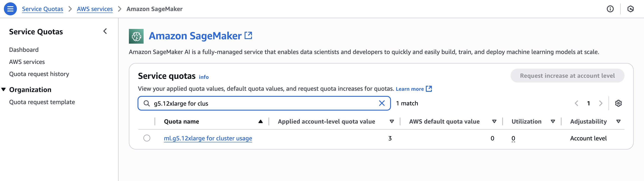Go to previous page of results
The height and width of the screenshot is (181, 644).
(x=577, y=103)
